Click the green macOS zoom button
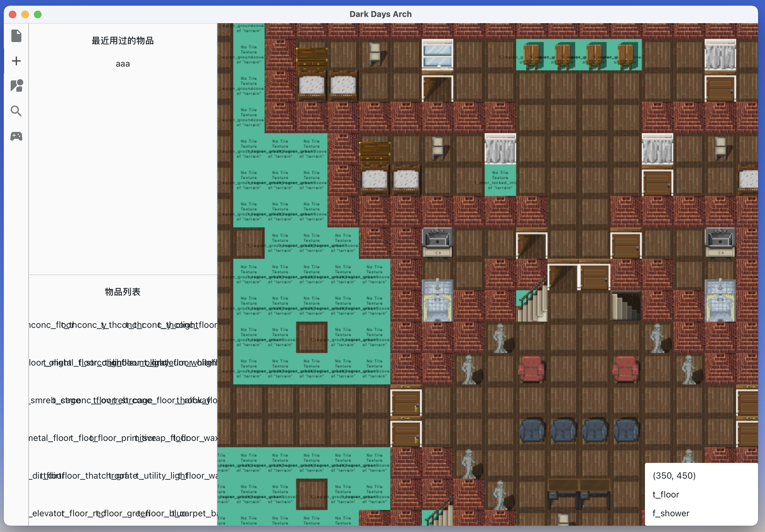The width and height of the screenshot is (765, 532). pos(38,14)
